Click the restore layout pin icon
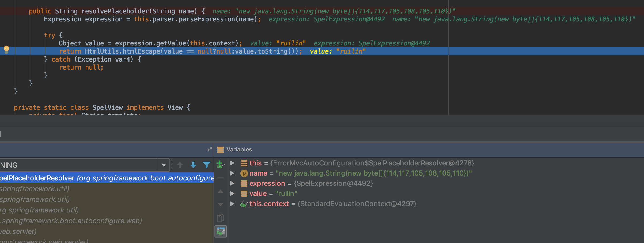 tap(209, 149)
